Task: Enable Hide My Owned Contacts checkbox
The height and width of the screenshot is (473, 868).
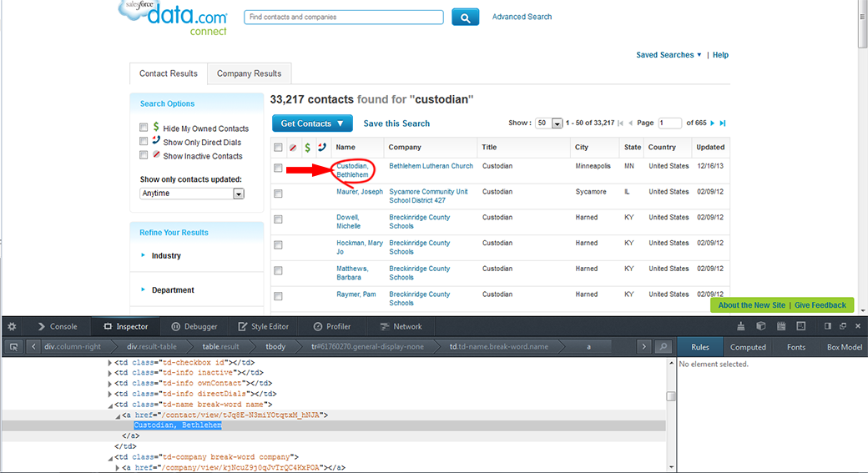Action: pos(144,128)
